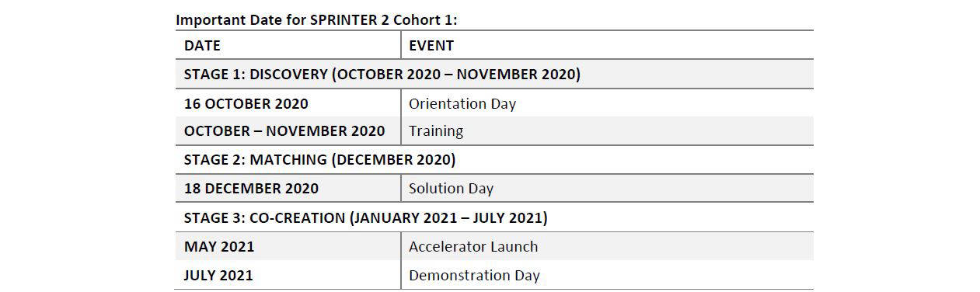The width and height of the screenshot is (980, 292).
Task: Select the MAY 2021 date cell
Action: pyautogui.click(x=288, y=247)
